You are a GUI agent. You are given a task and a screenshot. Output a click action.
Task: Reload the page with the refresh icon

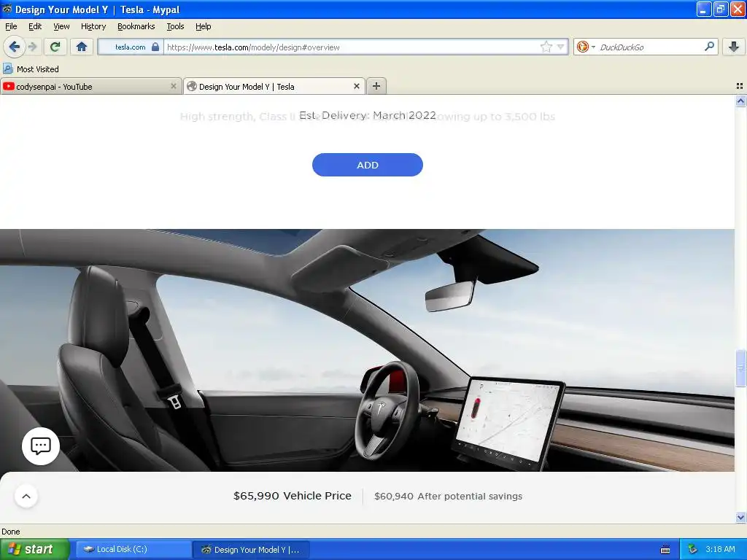[55, 47]
